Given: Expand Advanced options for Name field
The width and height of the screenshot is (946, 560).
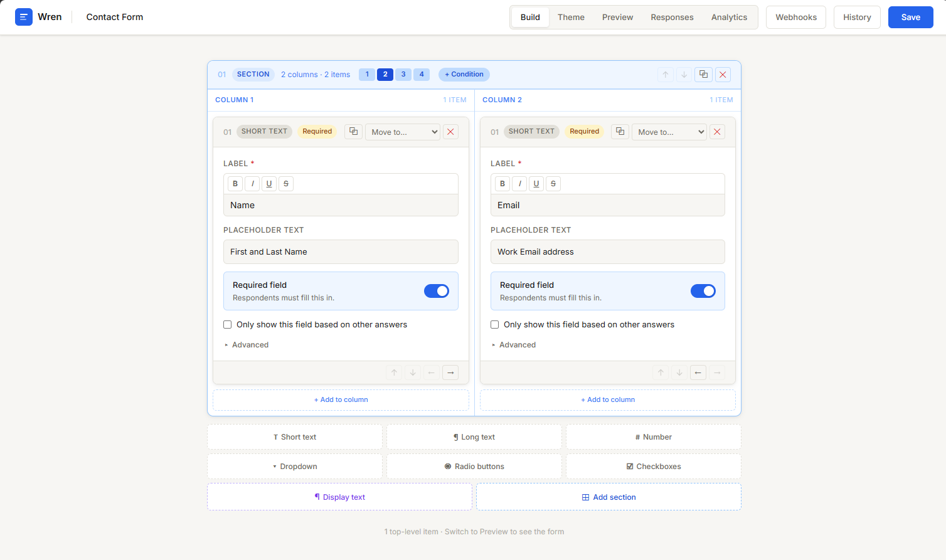Looking at the screenshot, I should click(247, 345).
